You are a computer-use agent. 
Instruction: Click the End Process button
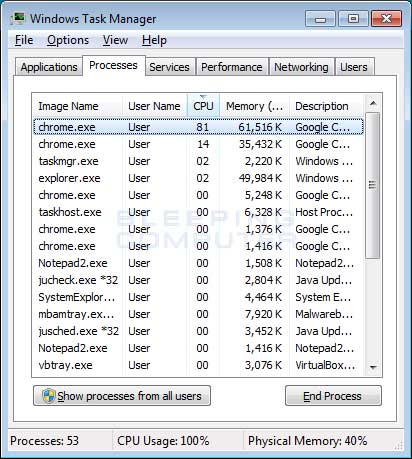333,396
